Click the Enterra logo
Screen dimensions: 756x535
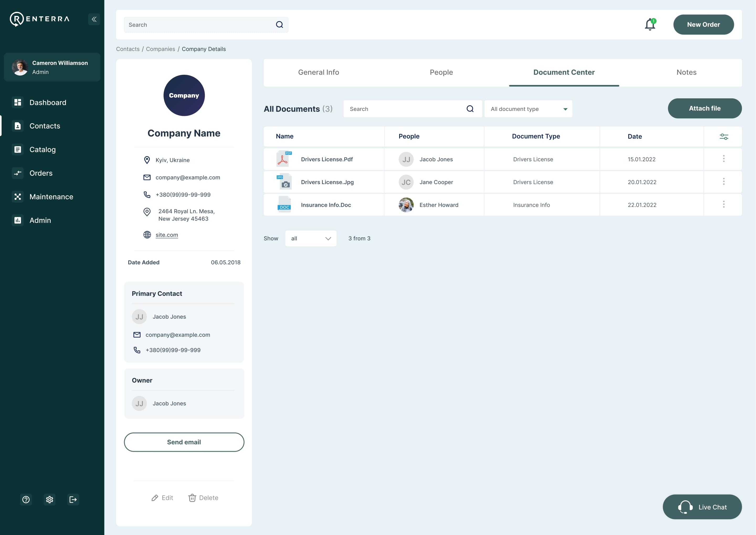40,19
